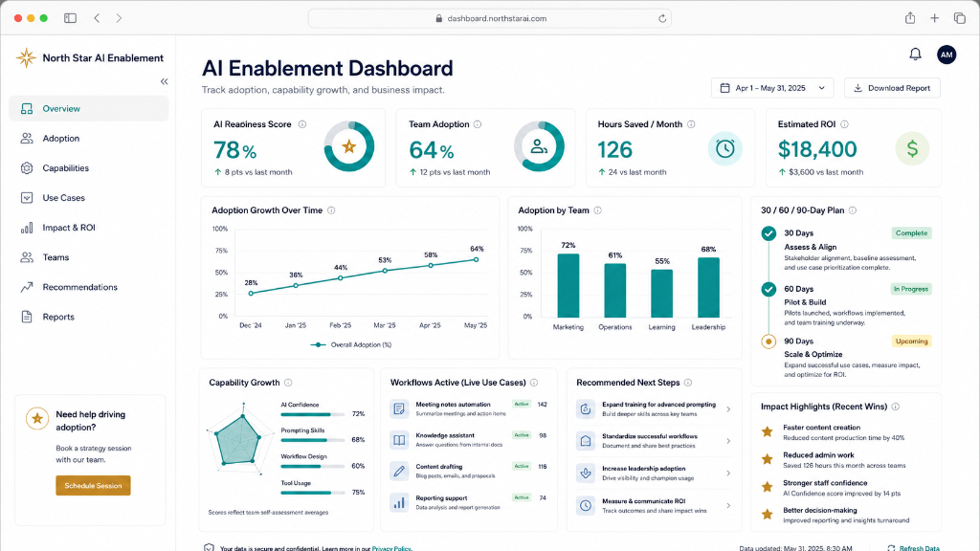This screenshot has height=551, width=980.
Task: Click the Team Adoption person donut chart
Action: coord(539,146)
